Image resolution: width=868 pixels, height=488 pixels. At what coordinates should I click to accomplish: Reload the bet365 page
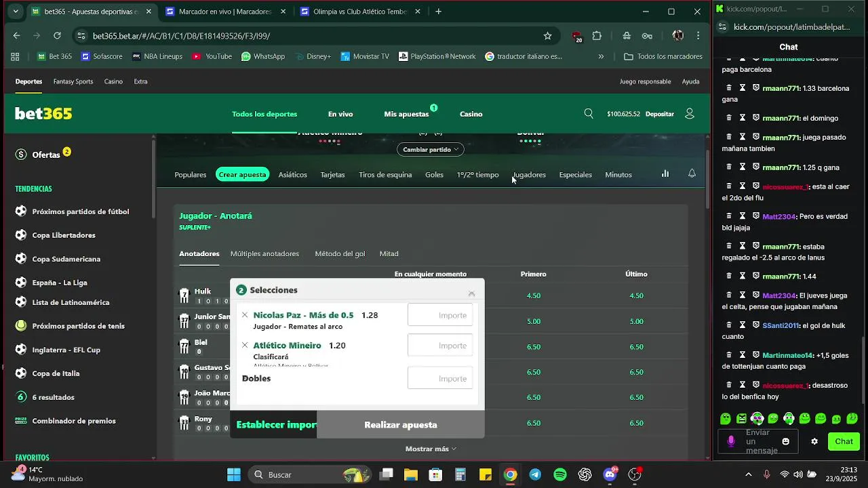point(57,36)
